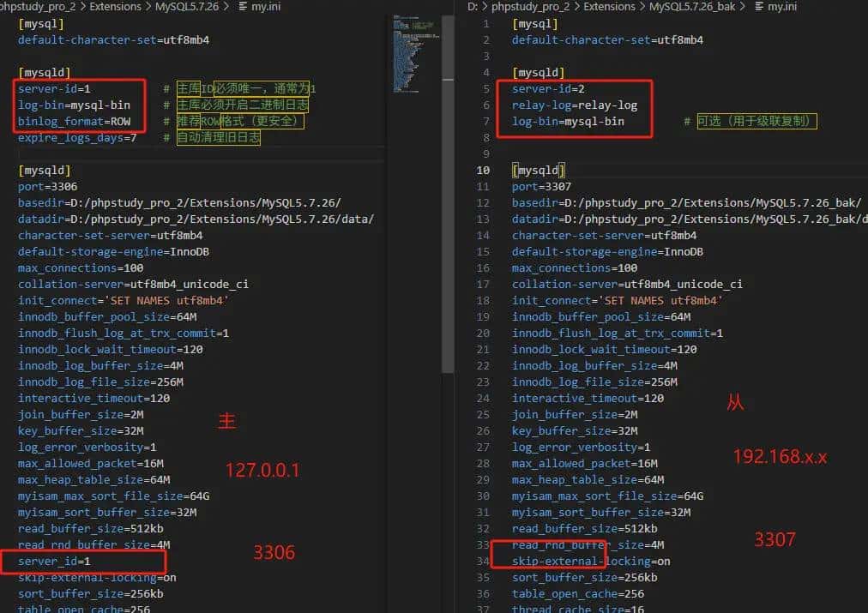Click line number 1 in the gutter
This screenshot has width=868, height=613.
click(x=486, y=24)
